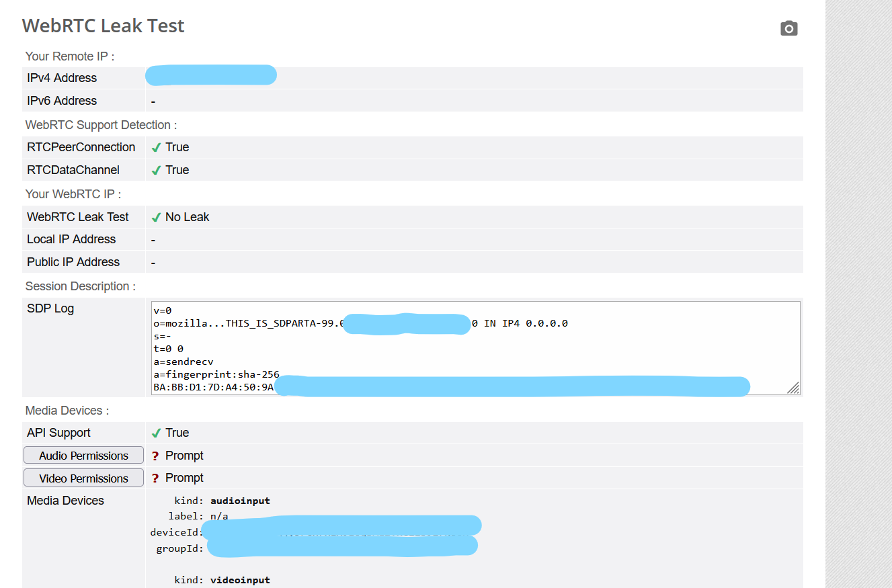The height and width of the screenshot is (588, 892).
Task: Click the videoinput kind value
Action: [240, 580]
